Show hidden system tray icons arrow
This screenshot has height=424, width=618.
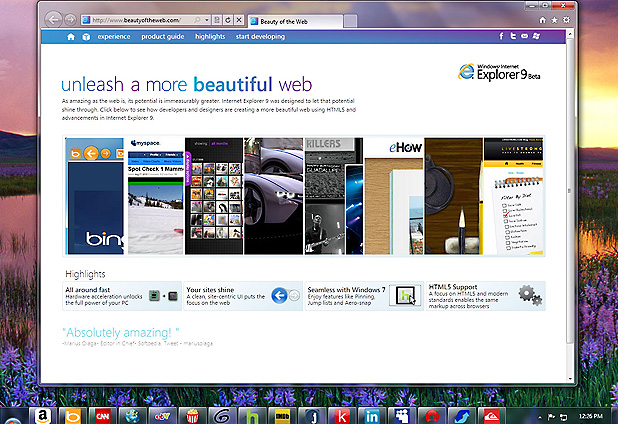540,417
